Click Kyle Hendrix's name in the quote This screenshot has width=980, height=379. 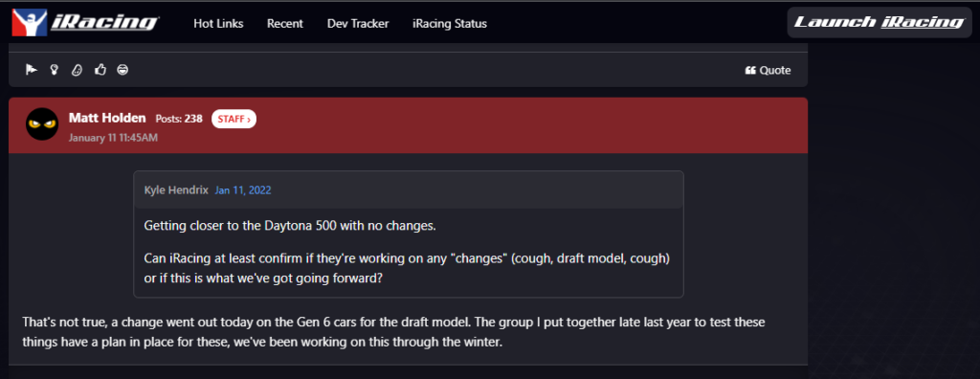(x=176, y=190)
